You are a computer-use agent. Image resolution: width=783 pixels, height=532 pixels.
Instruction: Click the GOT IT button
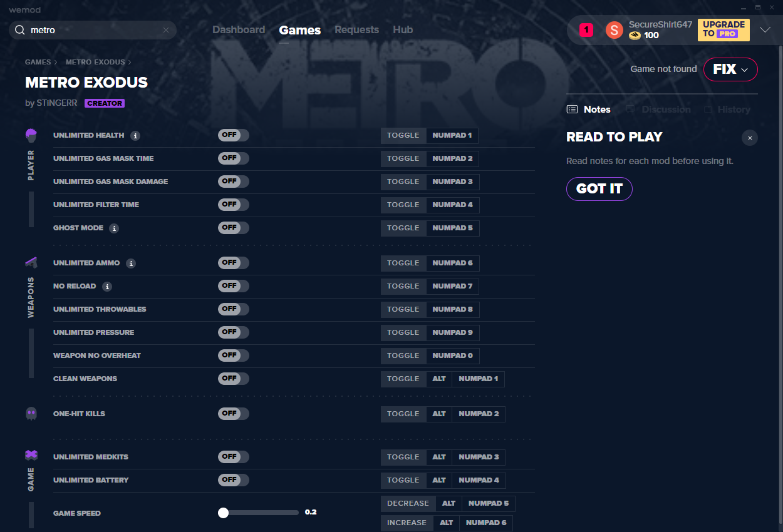(599, 189)
